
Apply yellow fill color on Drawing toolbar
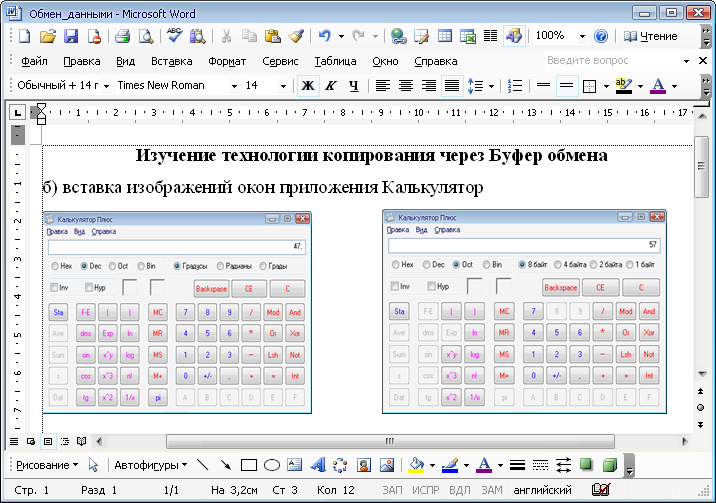click(x=416, y=465)
